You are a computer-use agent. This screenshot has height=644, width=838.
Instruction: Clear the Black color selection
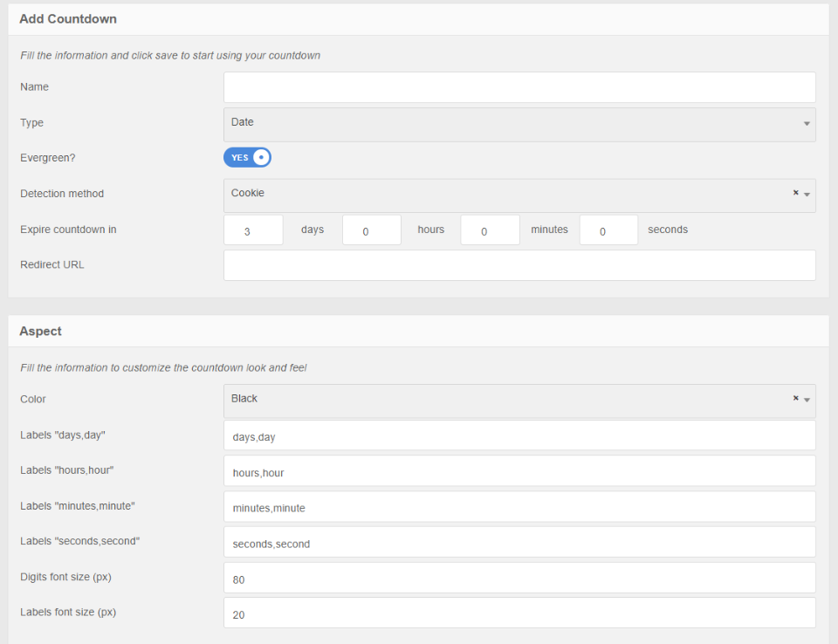point(795,399)
